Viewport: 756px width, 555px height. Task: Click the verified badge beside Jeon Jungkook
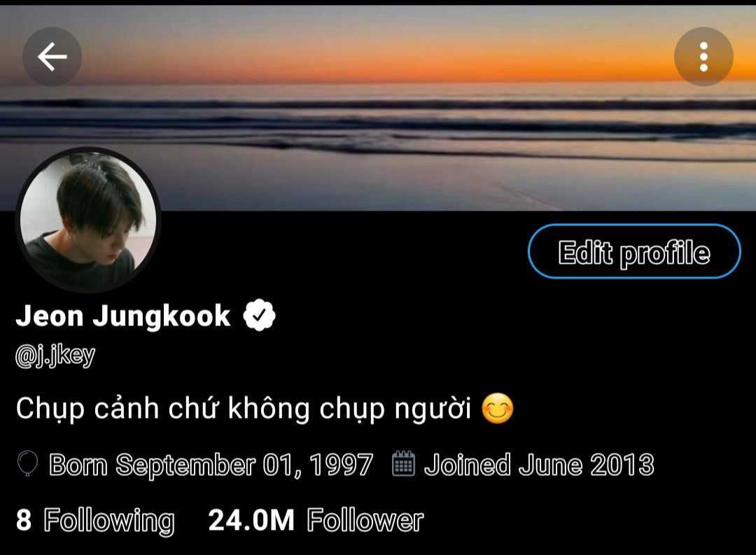tap(260, 316)
